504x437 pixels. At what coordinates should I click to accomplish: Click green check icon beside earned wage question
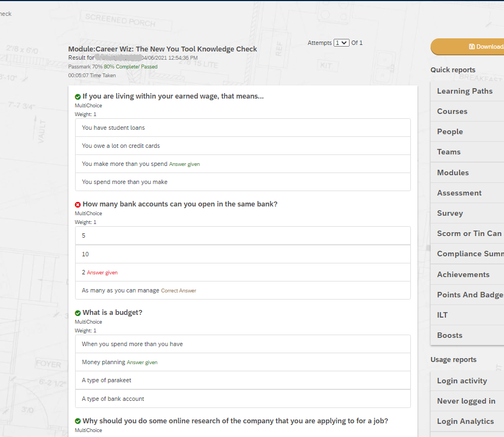tap(78, 97)
